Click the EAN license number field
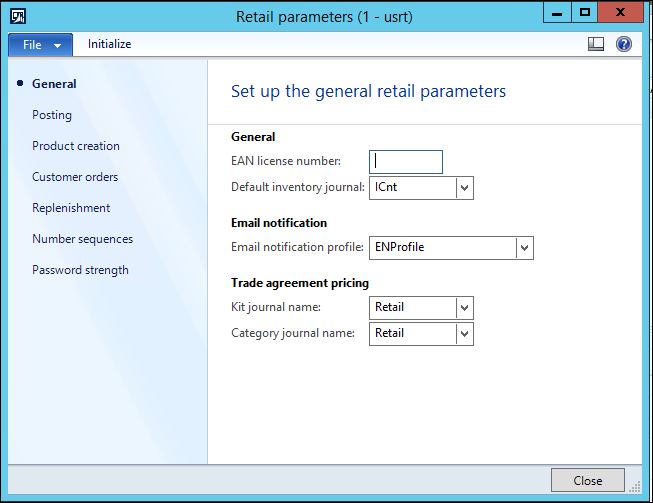 [406, 161]
